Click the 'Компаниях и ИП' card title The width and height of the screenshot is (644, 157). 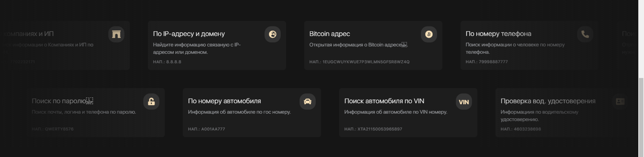(x=28, y=34)
